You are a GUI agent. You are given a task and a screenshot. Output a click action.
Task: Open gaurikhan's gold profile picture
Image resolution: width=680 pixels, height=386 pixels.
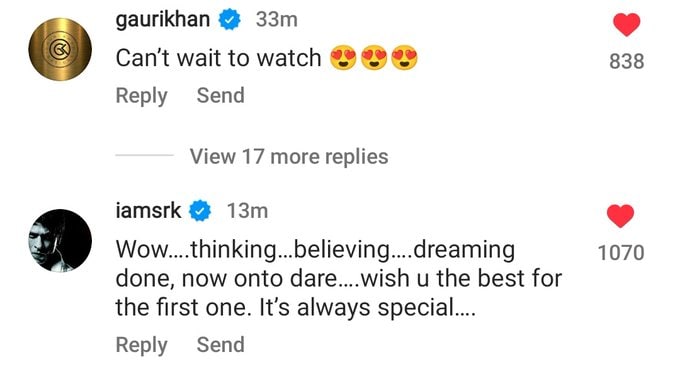click(60, 49)
